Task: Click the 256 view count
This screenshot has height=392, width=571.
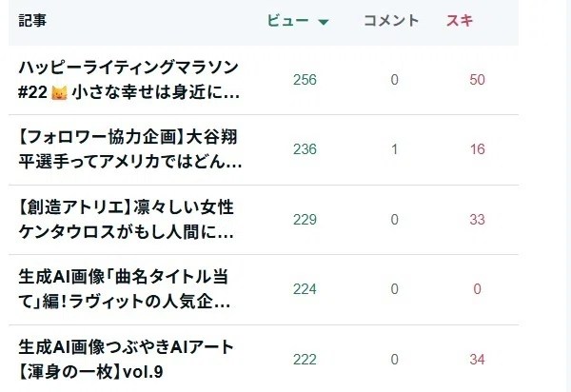Action: click(x=305, y=80)
